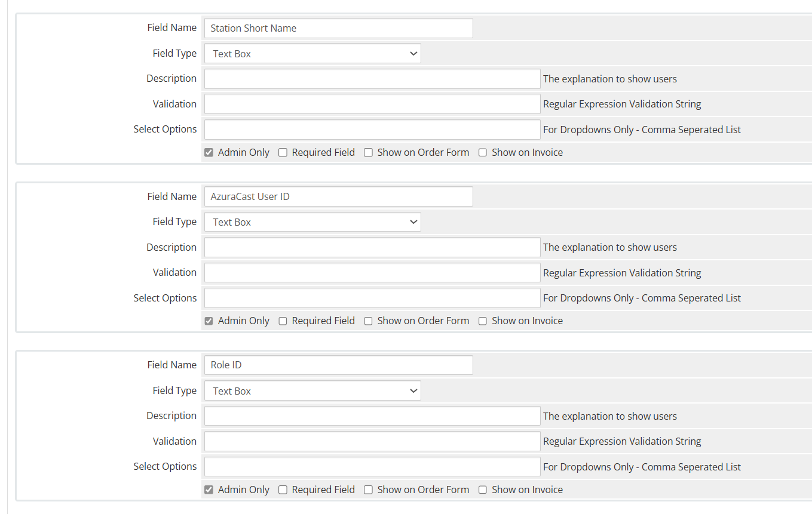Enable Show on Invoice for Station Short Name
The width and height of the screenshot is (812, 514).
[483, 152]
